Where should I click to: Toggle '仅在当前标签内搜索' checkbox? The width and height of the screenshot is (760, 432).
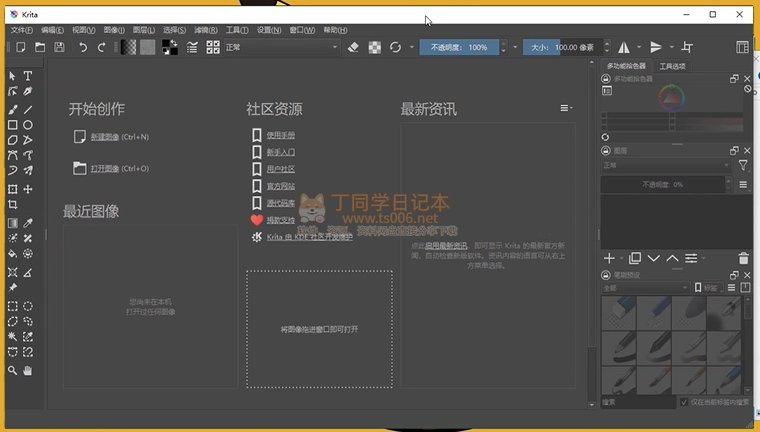click(x=684, y=403)
